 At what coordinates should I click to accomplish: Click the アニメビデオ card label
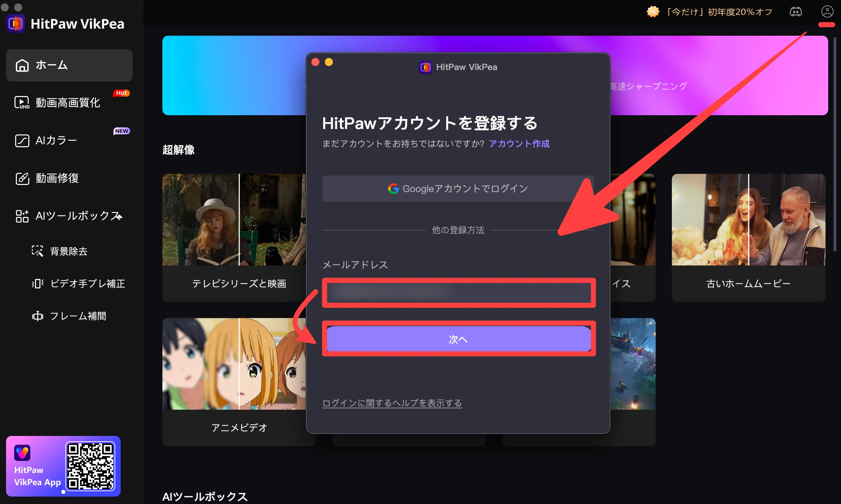coord(239,428)
